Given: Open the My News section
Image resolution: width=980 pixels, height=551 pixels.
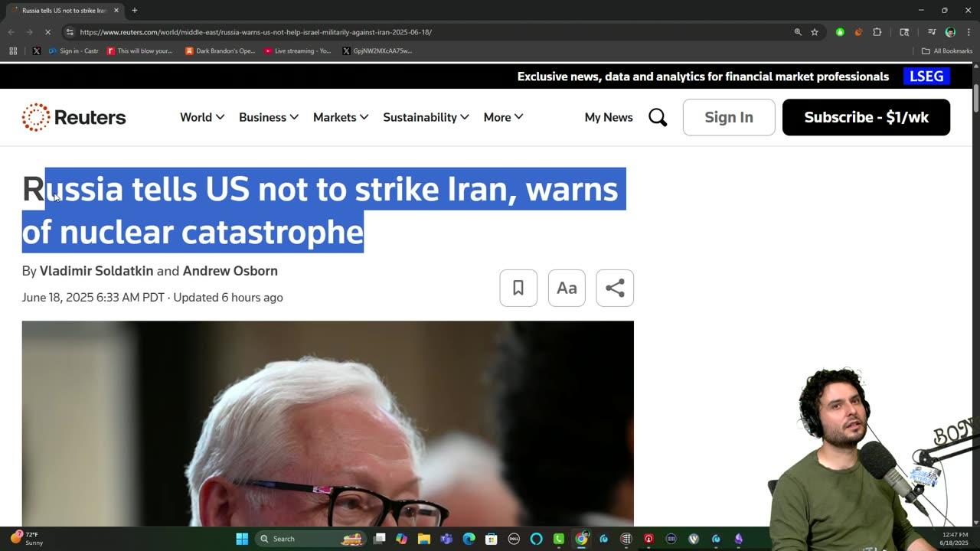Looking at the screenshot, I should point(609,117).
